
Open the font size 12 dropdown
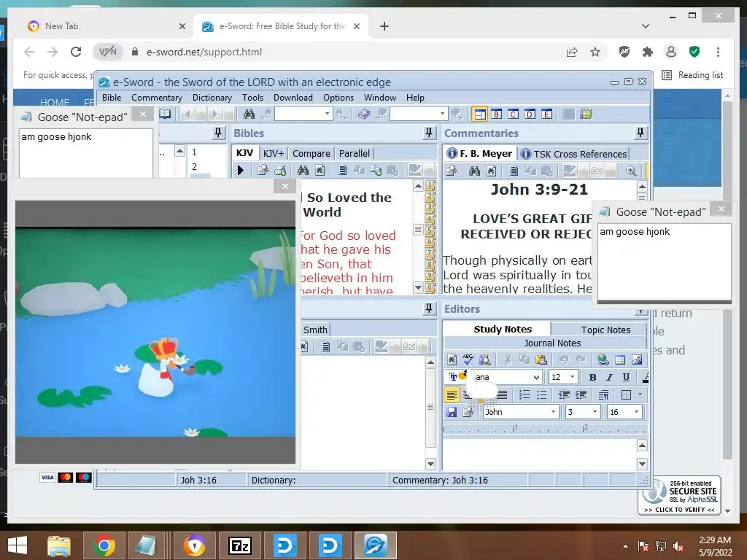click(572, 377)
